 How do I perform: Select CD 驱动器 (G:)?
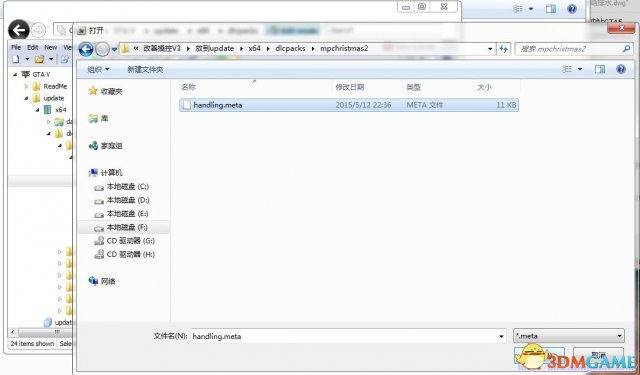(124, 241)
